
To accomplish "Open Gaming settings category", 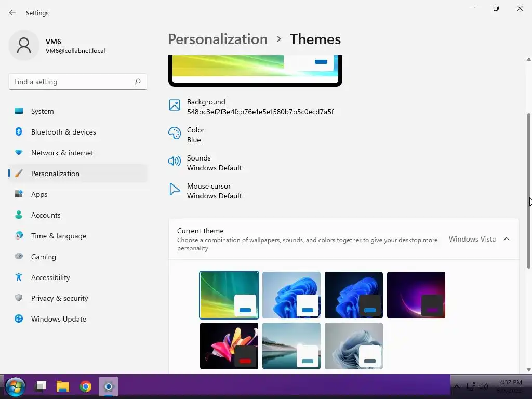I will [x=78, y=257].
